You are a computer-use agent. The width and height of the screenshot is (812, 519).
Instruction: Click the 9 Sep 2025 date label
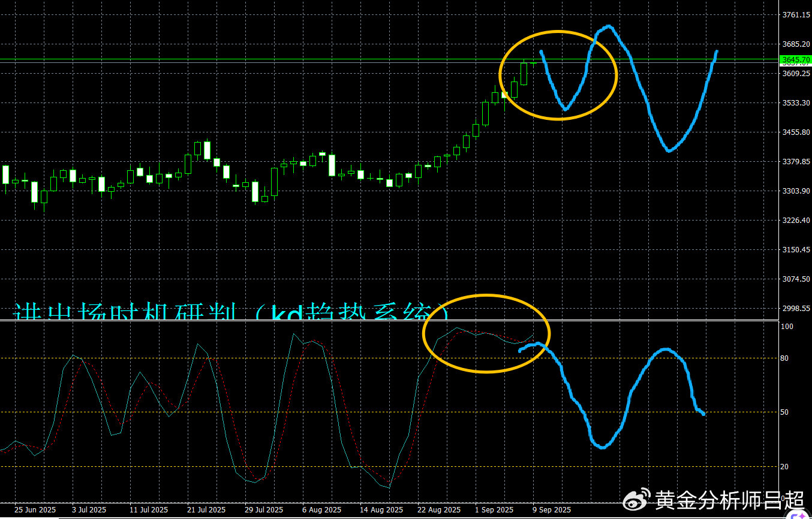pos(552,510)
